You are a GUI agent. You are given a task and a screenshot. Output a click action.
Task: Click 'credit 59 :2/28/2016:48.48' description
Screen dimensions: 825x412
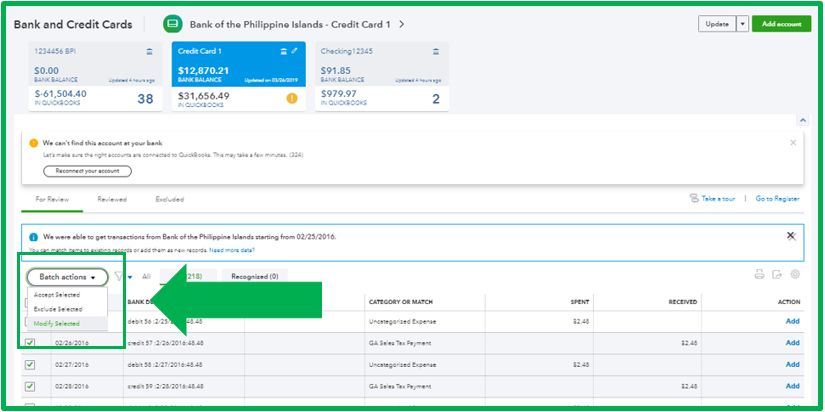(x=165, y=386)
